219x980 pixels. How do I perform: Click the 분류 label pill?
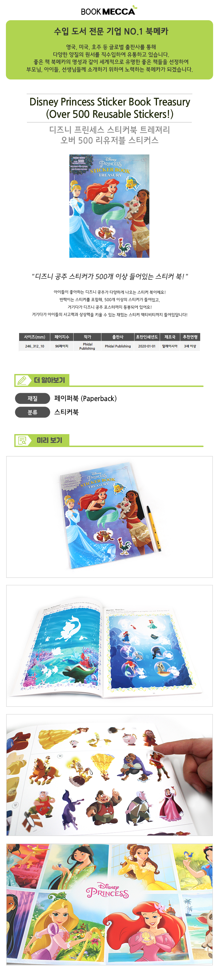coord(33,412)
